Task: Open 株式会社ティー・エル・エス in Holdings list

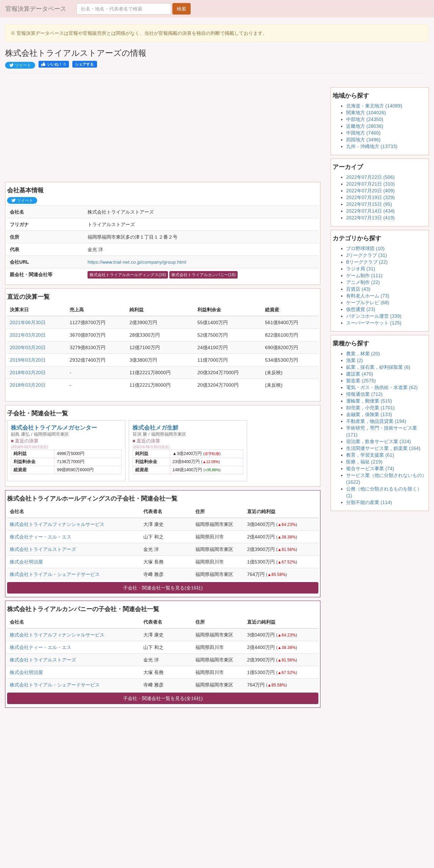Action: click(x=41, y=537)
